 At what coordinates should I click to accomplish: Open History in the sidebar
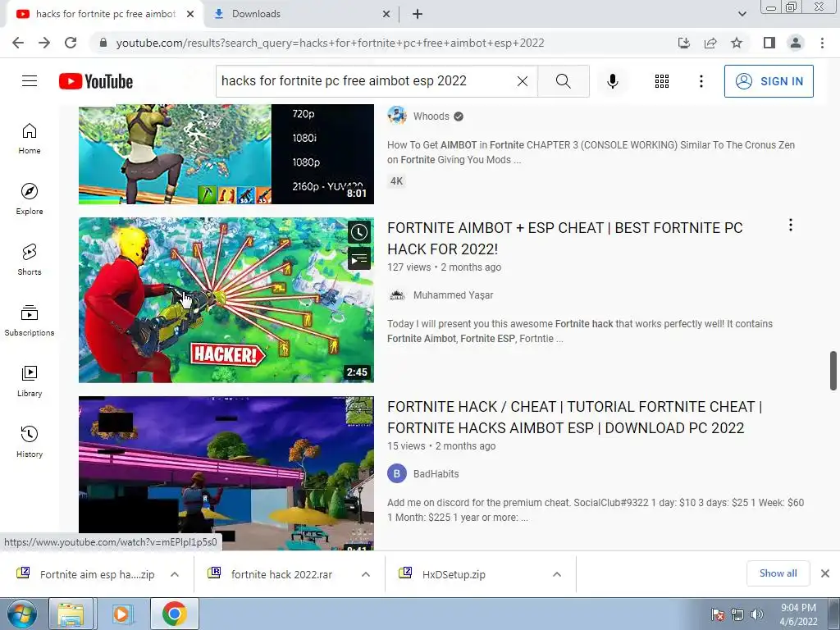coord(30,441)
